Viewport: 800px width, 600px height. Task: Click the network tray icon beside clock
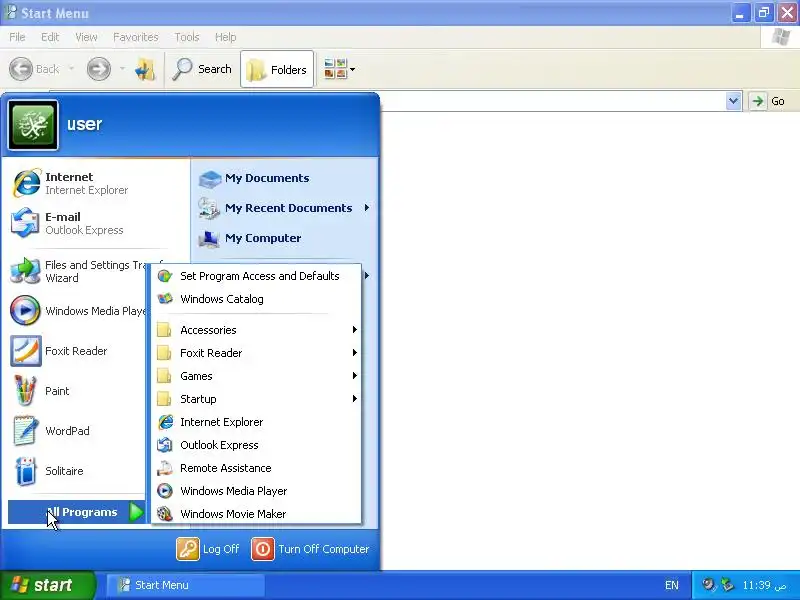(728, 585)
